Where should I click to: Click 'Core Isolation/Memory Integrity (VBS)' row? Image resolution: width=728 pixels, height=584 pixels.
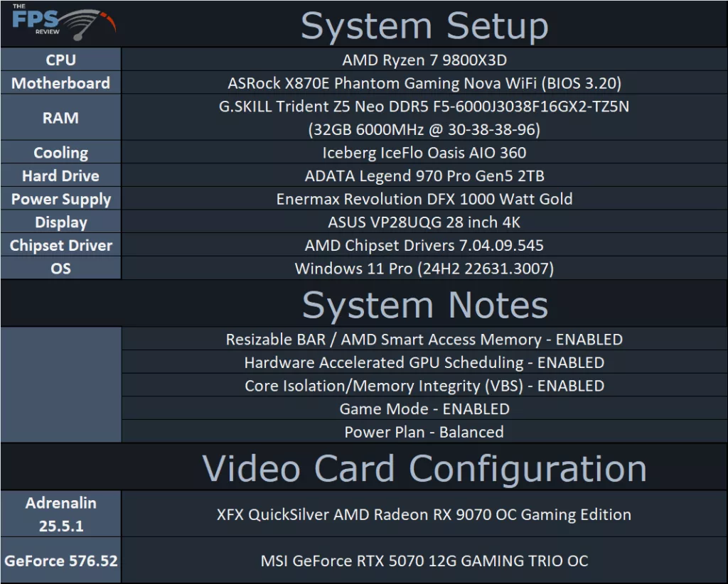coord(424,385)
